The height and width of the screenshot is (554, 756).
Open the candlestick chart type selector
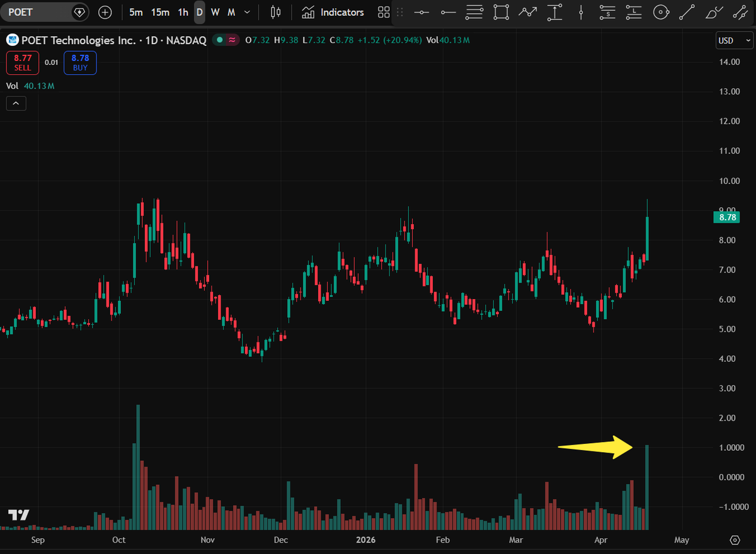(275, 12)
